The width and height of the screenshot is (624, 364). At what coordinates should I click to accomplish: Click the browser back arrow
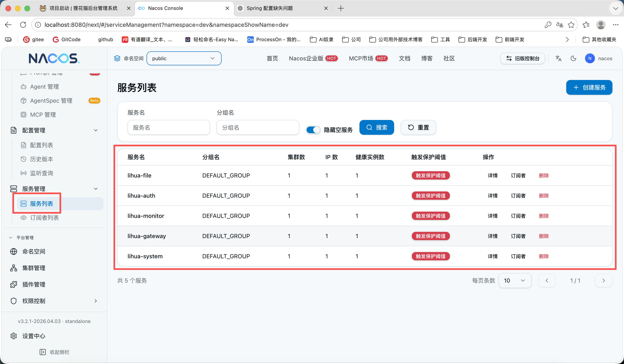[x=8, y=25]
